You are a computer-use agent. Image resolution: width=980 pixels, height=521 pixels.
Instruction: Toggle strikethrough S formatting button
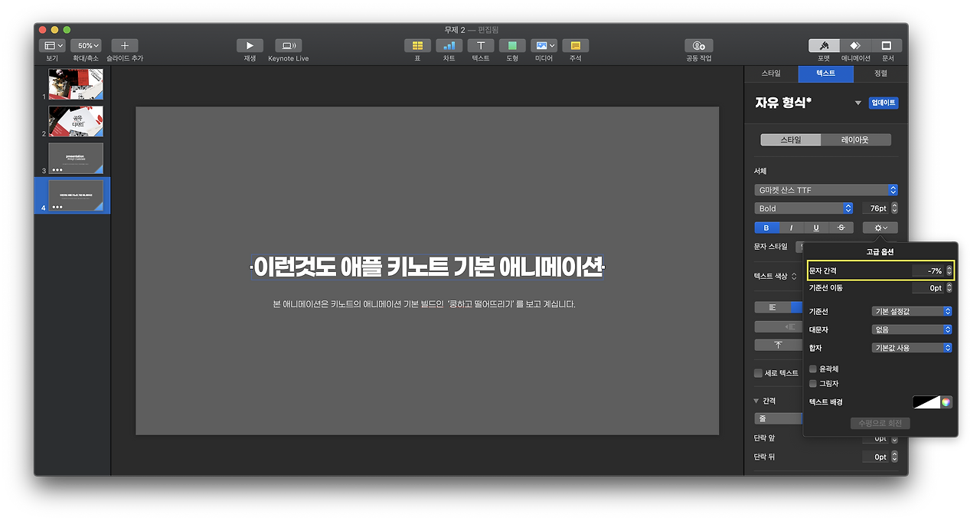pos(841,228)
